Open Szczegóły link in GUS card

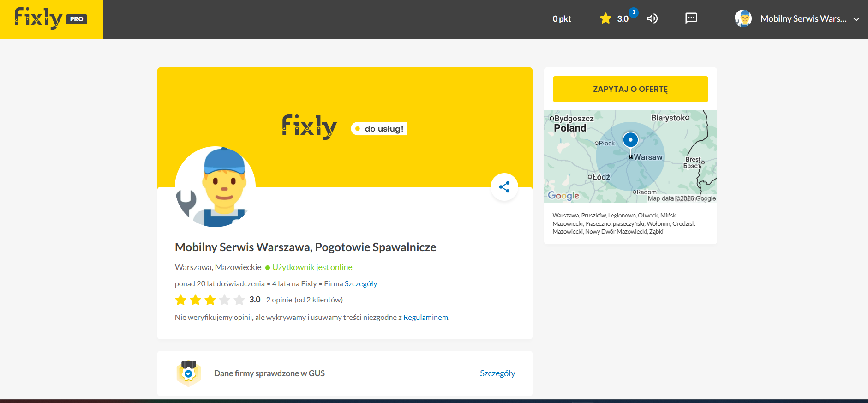497,373
